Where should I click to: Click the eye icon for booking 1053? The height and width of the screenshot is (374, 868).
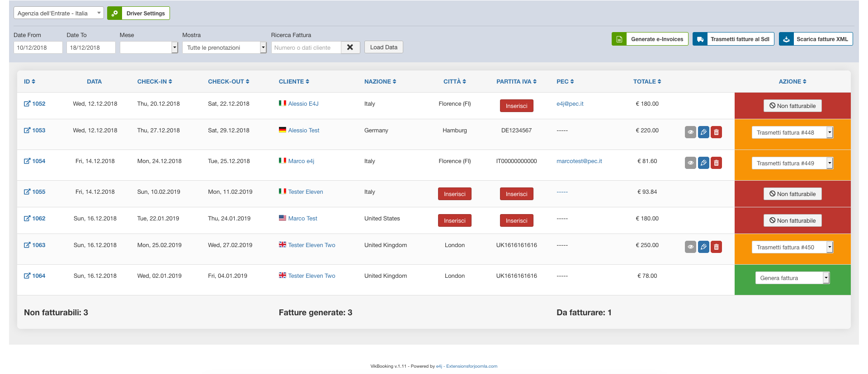(x=690, y=132)
